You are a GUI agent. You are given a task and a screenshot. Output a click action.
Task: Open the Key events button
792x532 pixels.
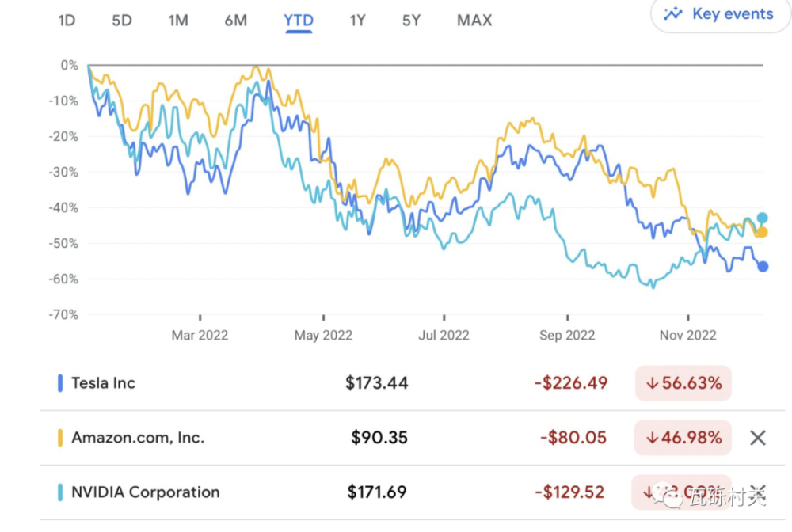pos(719,14)
